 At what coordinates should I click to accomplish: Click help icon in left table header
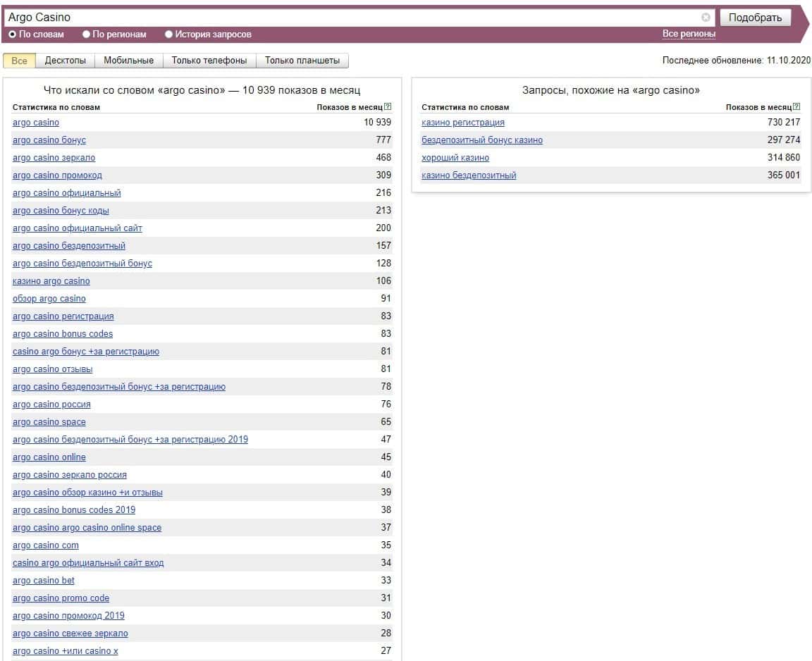click(x=388, y=107)
